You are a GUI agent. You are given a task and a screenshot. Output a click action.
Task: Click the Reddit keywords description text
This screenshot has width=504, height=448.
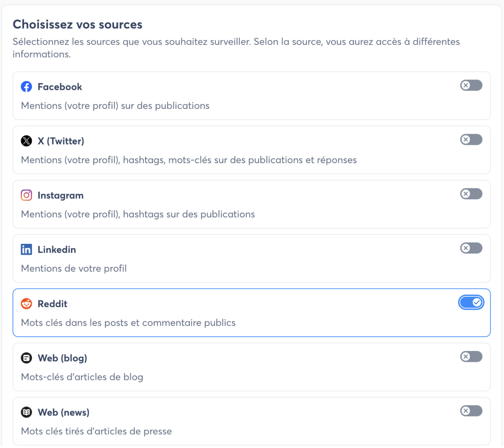pos(128,323)
